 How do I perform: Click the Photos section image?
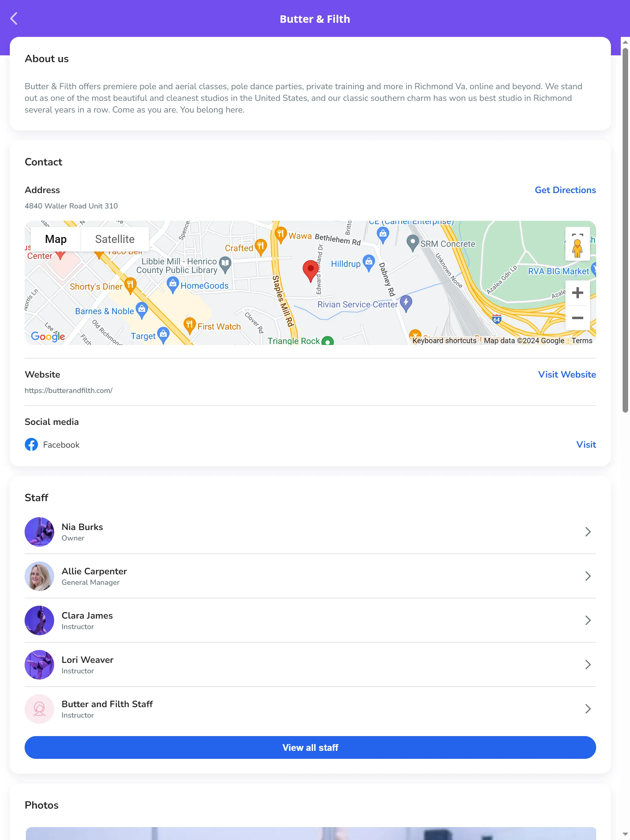pos(310,833)
